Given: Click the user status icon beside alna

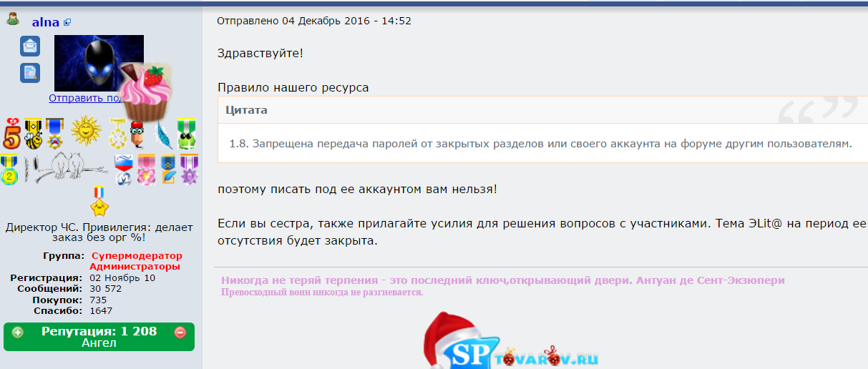Looking at the screenshot, I should [x=12, y=19].
